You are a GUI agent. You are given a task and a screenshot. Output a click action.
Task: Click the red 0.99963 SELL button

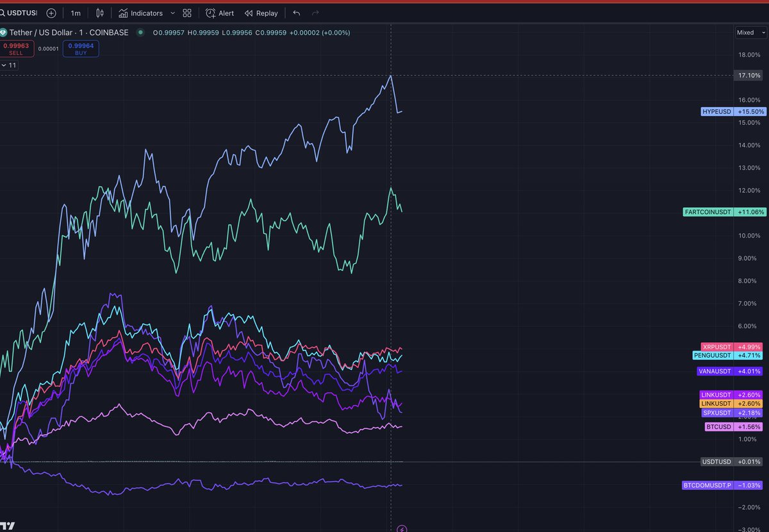click(17, 49)
